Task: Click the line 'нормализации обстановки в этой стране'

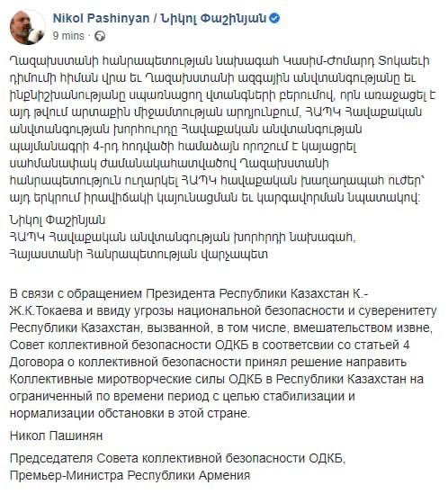Action: pos(130,413)
